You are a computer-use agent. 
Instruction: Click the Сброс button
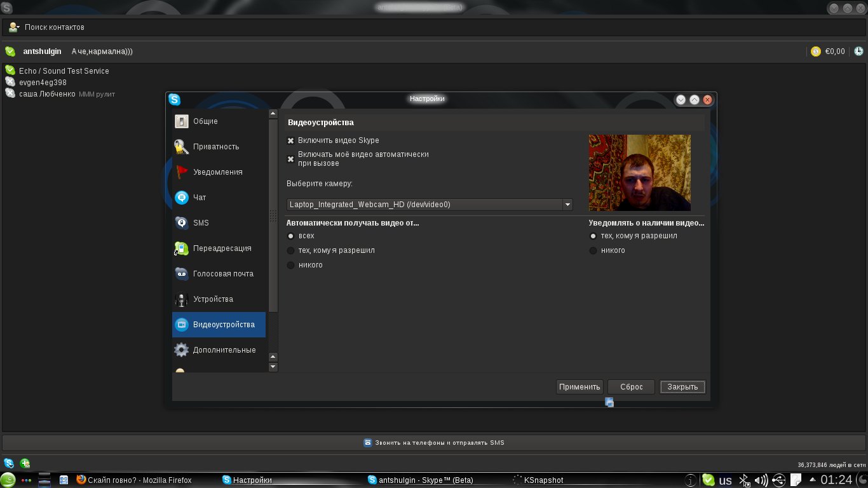[631, 387]
